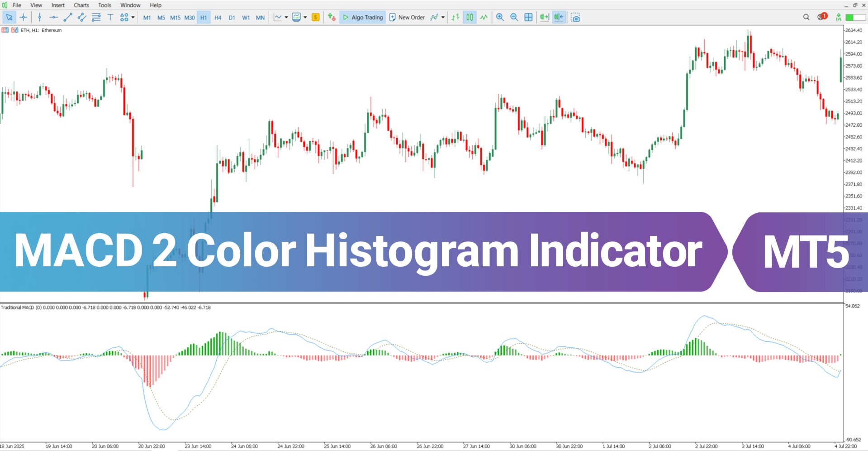
Task: Draw a vertical line tool
Action: [39, 17]
